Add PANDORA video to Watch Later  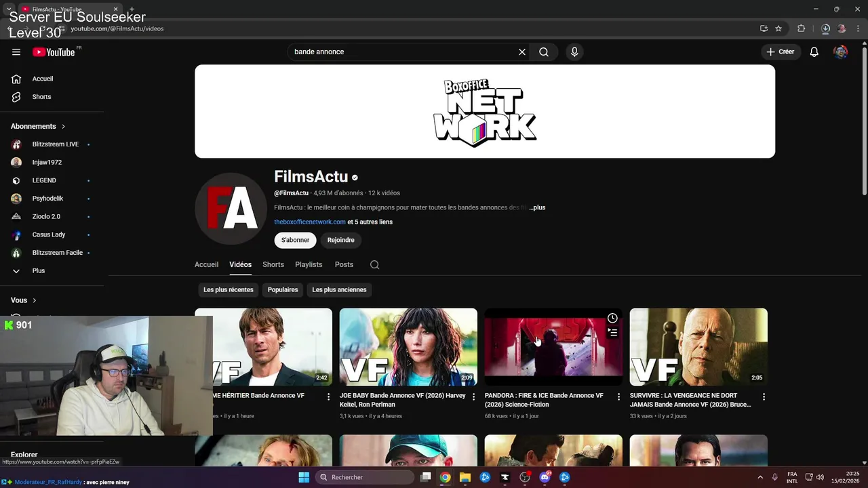612,319
